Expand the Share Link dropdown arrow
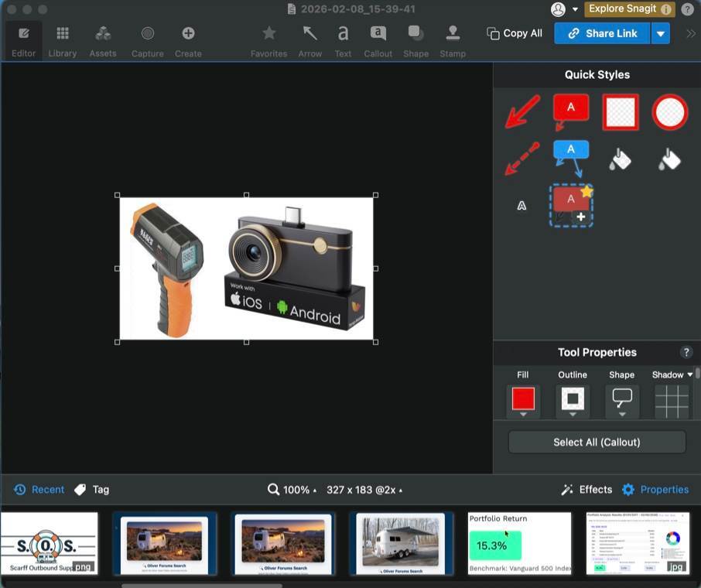 click(660, 33)
